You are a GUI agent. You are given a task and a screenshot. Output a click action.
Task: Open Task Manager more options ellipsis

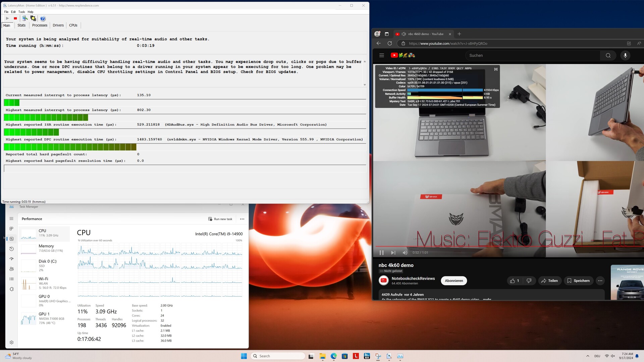click(242, 219)
